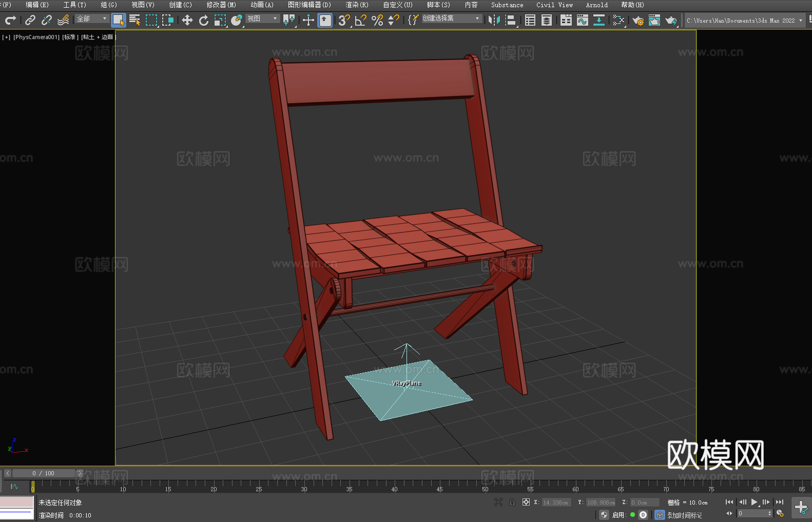Open Render Setup teapot-gear icon

[638, 20]
